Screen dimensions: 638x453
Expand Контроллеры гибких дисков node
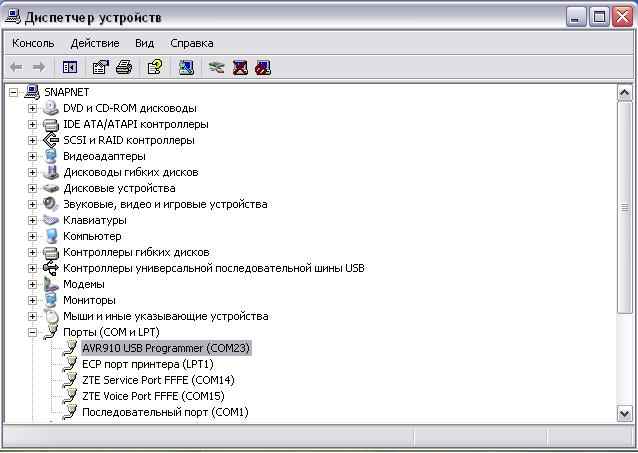pyautogui.click(x=32, y=252)
